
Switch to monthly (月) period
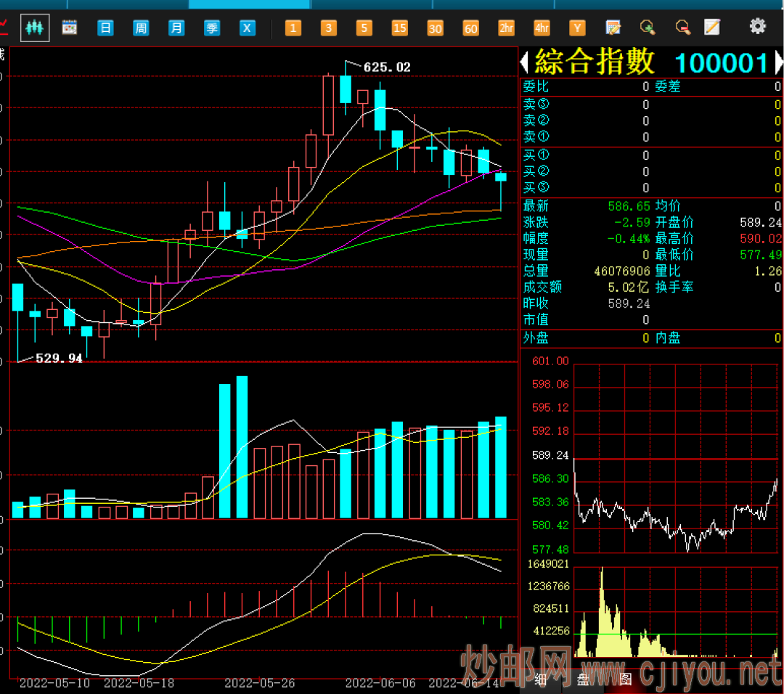tap(176, 28)
